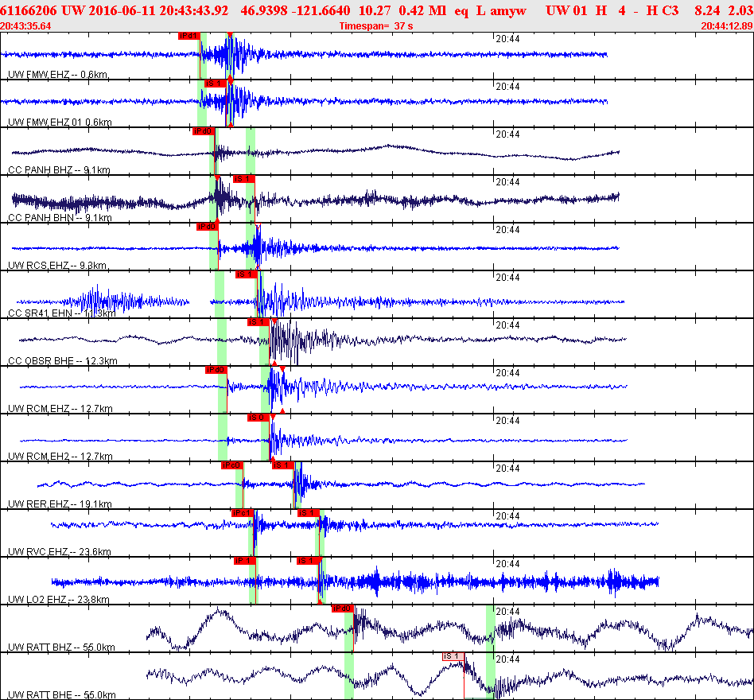Select the iPd0 pick flag on CC PANH BHZ

tap(205, 131)
